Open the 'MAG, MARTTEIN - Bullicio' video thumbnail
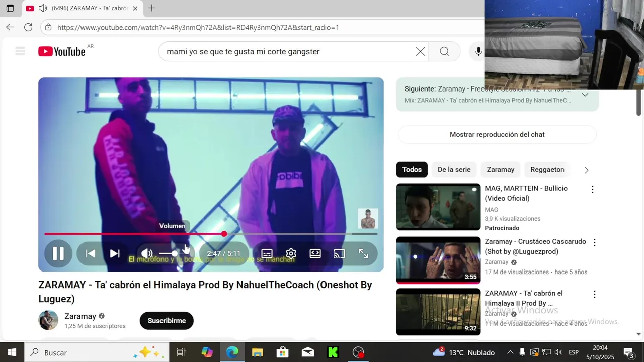644x362 pixels. click(x=438, y=207)
